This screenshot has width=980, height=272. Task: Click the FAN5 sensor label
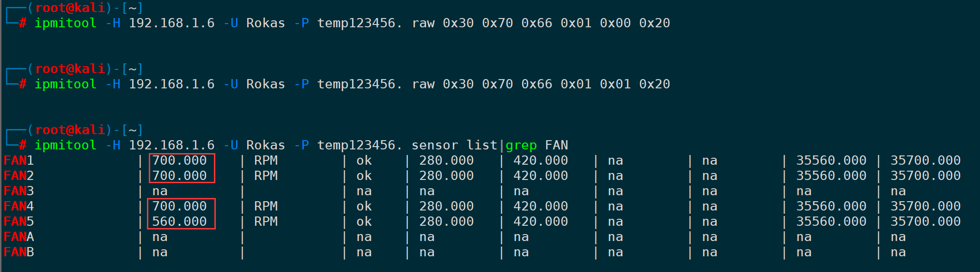pos(19,222)
